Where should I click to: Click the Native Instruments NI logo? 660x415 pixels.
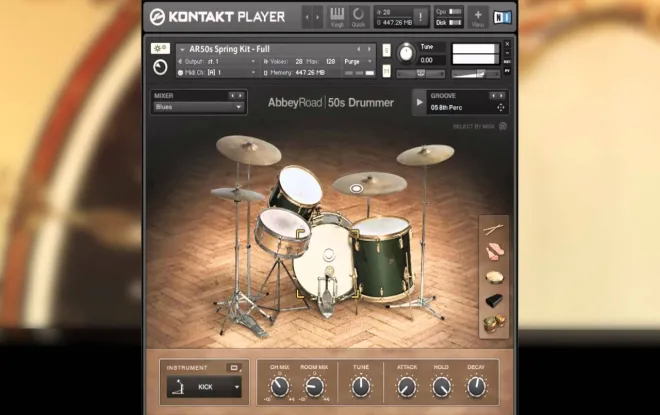[502, 17]
